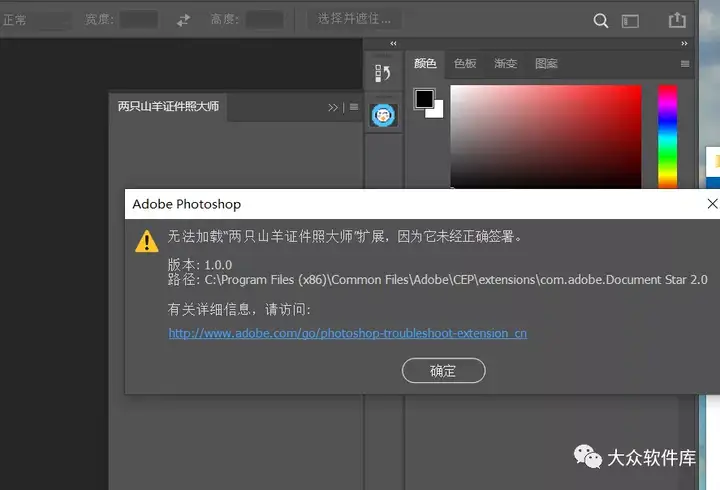720x490 pixels.
Task: Click the 高度 input field
Action: 264,20
